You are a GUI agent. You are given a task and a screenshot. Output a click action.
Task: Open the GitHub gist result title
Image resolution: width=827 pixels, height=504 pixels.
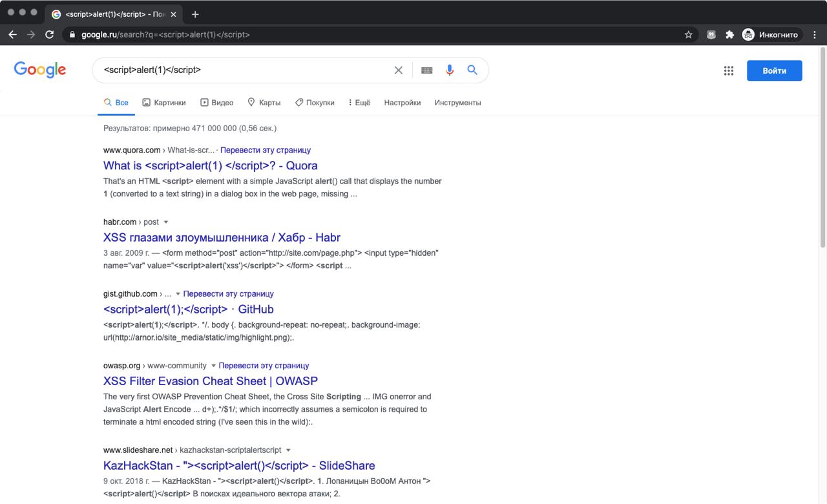click(x=189, y=309)
